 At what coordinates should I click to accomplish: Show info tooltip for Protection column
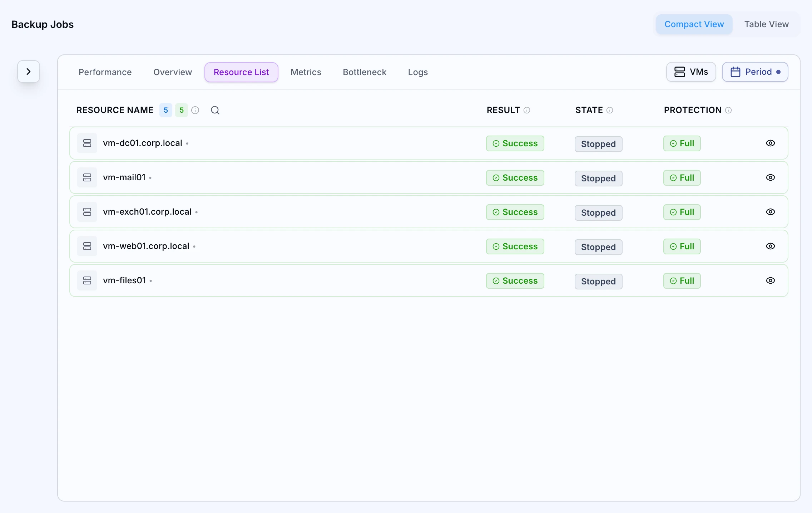728,110
